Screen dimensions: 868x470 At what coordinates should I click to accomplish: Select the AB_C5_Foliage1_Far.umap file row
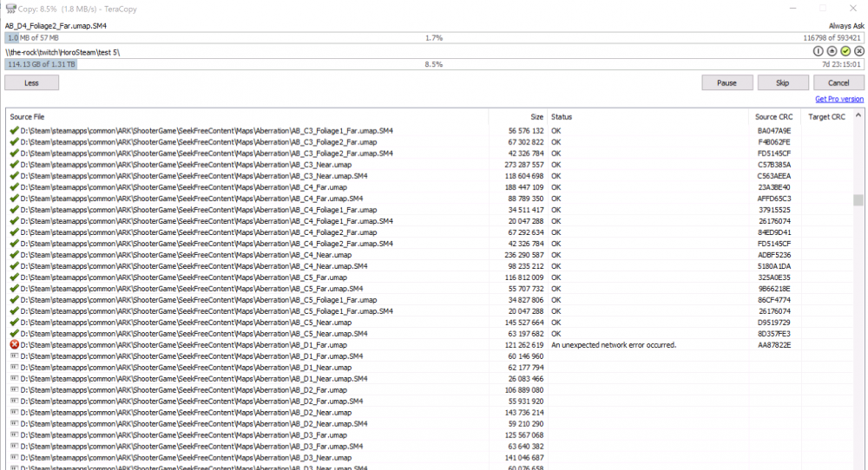click(x=430, y=300)
